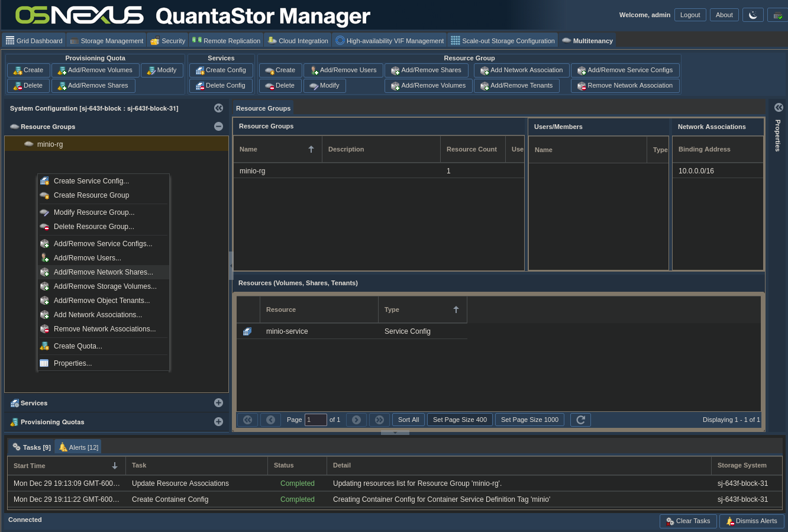Screen dimensions: 788x532
Task: Click the Page number input field
Action: (315, 420)
